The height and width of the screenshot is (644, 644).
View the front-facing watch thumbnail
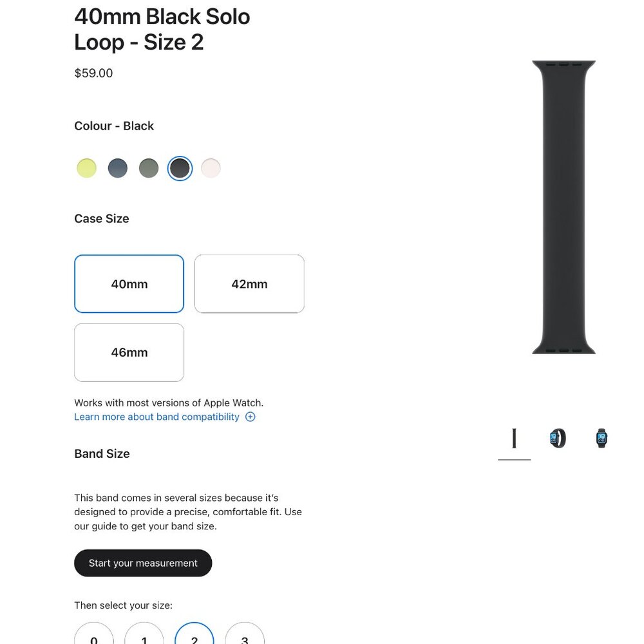pos(601,438)
